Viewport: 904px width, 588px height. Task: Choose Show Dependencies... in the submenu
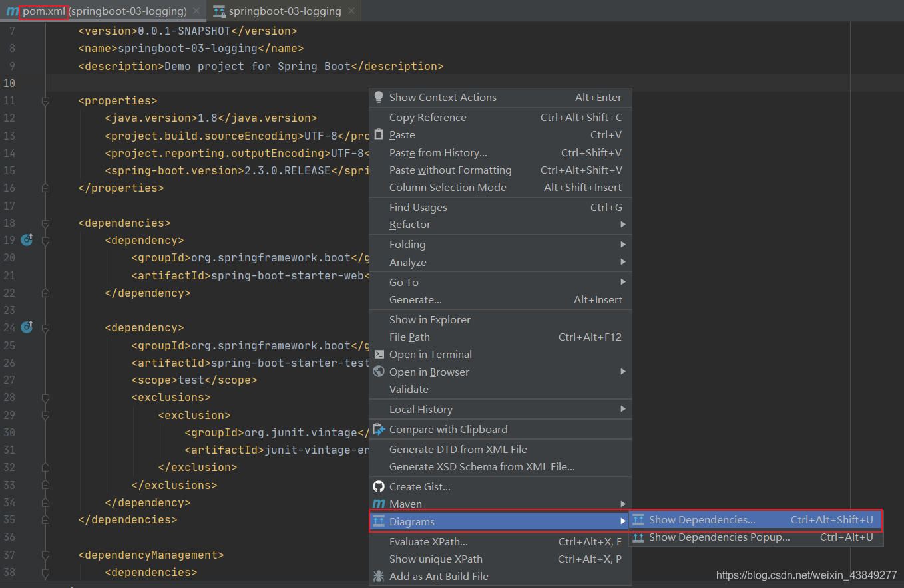[x=756, y=520]
